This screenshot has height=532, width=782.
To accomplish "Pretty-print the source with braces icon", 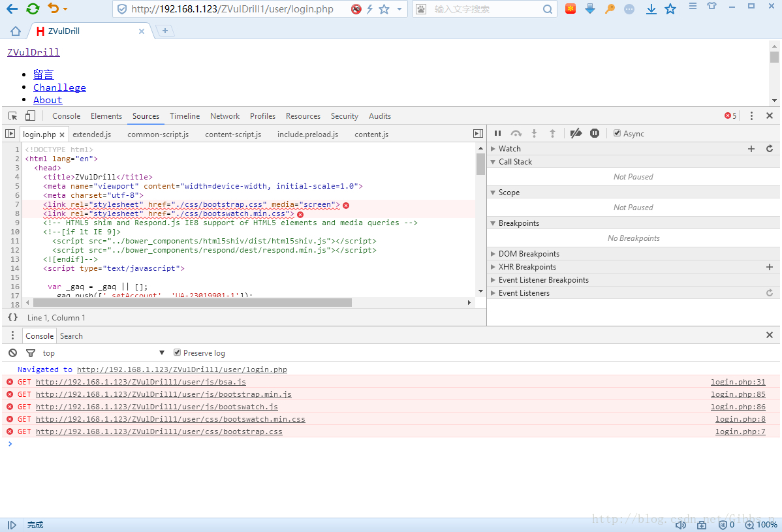I will coord(13,317).
